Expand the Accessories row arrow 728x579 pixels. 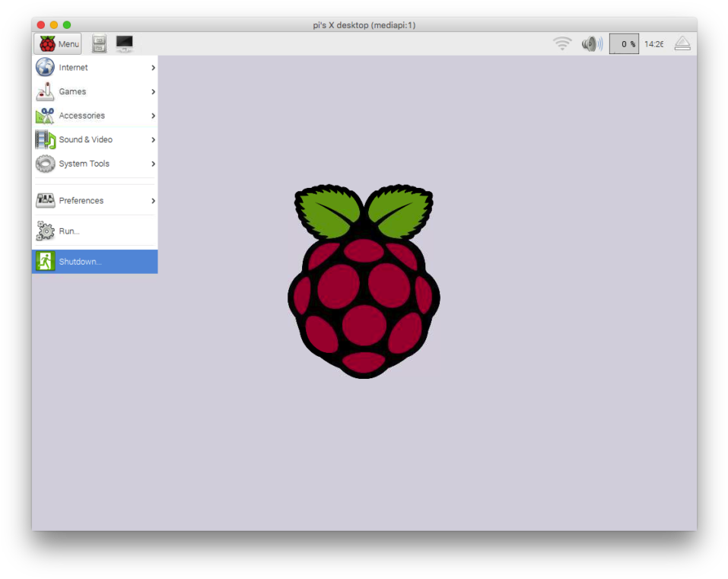(x=153, y=116)
